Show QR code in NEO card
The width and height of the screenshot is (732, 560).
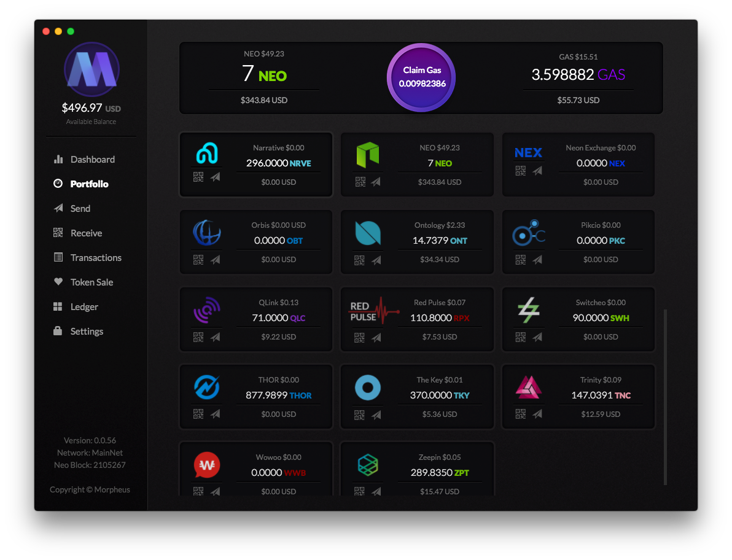(360, 182)
